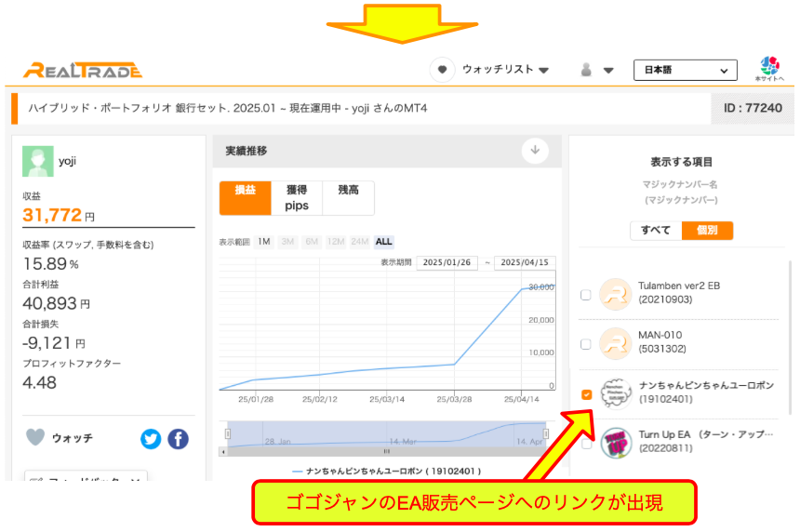Click the gray heart ウォッチ icon

point(35,438)
